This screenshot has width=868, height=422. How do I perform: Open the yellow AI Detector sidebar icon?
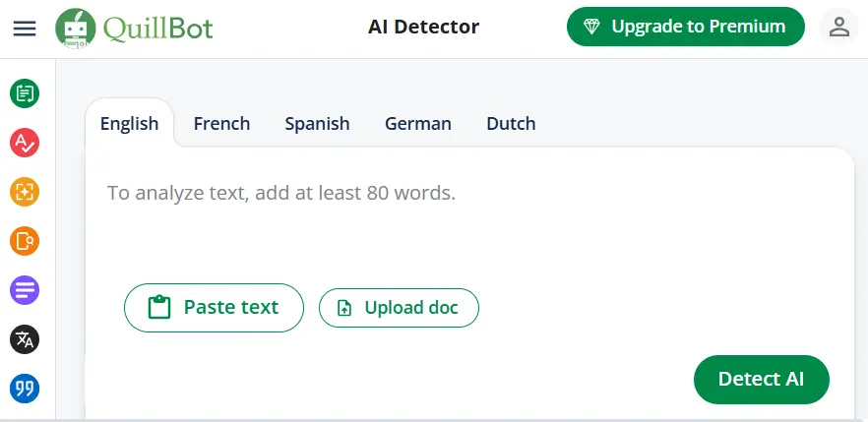click(25, 192)
